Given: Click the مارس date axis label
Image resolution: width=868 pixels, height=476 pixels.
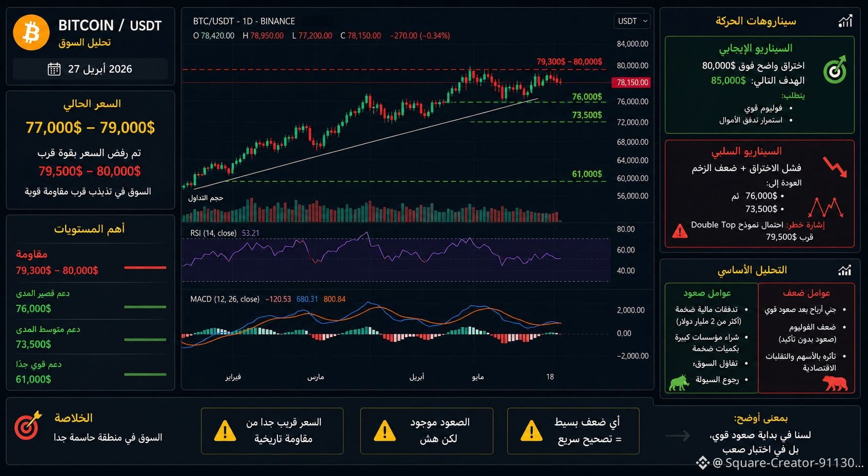Looking at the screenshot, I should 315,377.
